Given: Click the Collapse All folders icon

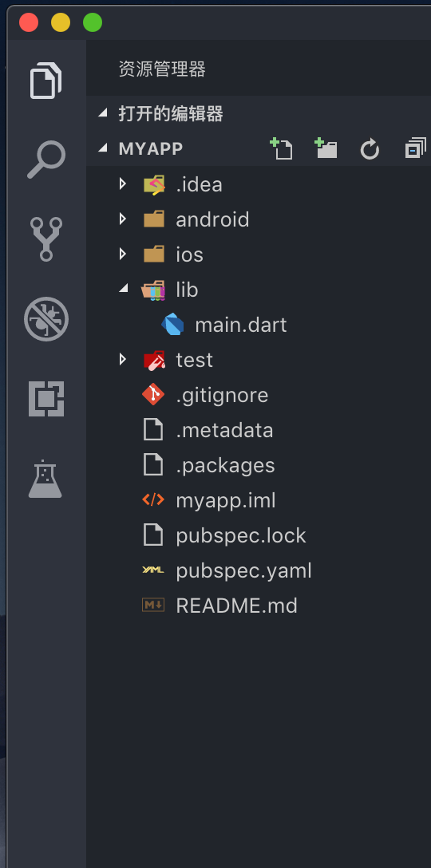Looking at the screenshot, I should click(x=416, y=148).
